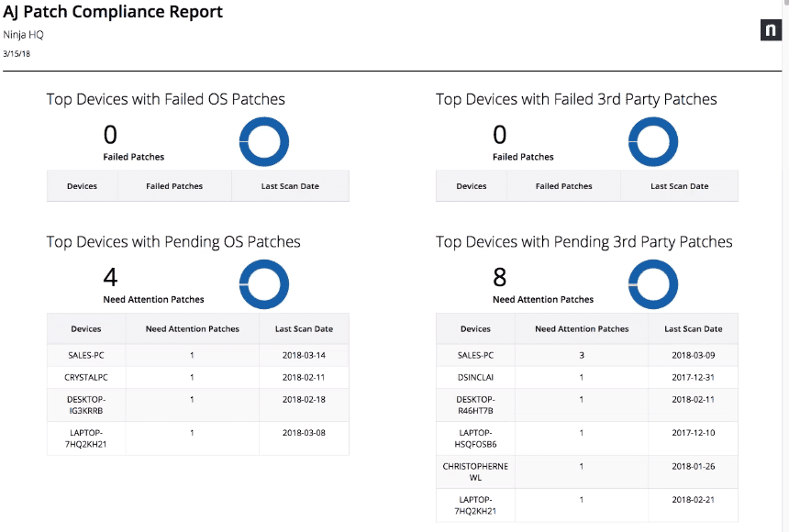This screenshot has width=789, height=532.
Task: Click the Failed 3rd Party Patches donut chart
Action: [x=652, y=142]
